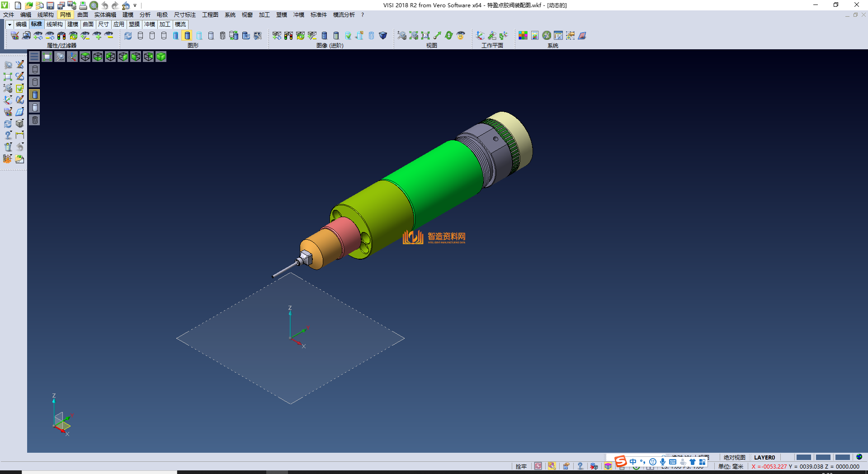Open the 分析 menu
Viewport: 868px width, 474px height.
tap(145, 15)
